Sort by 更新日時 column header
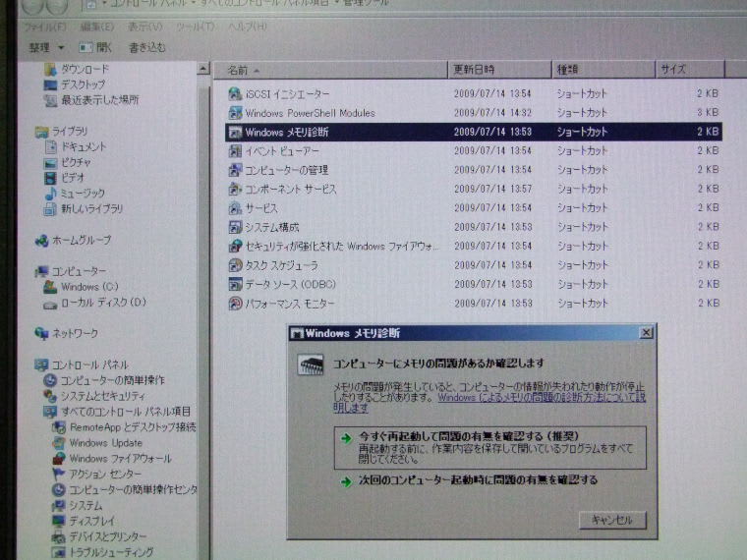This screenshot has height=560, width=747. pyautogui.click(x=499, y=70)
